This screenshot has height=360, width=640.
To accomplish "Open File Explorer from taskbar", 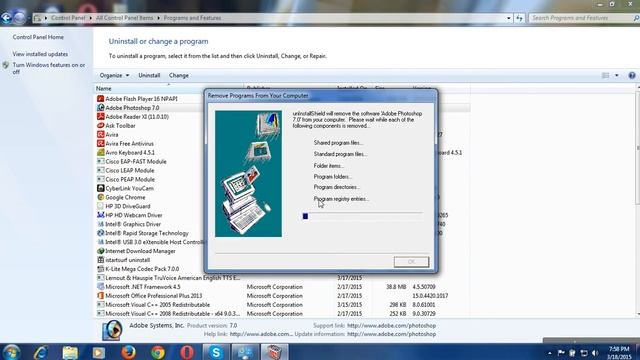I will click(70, 352).
